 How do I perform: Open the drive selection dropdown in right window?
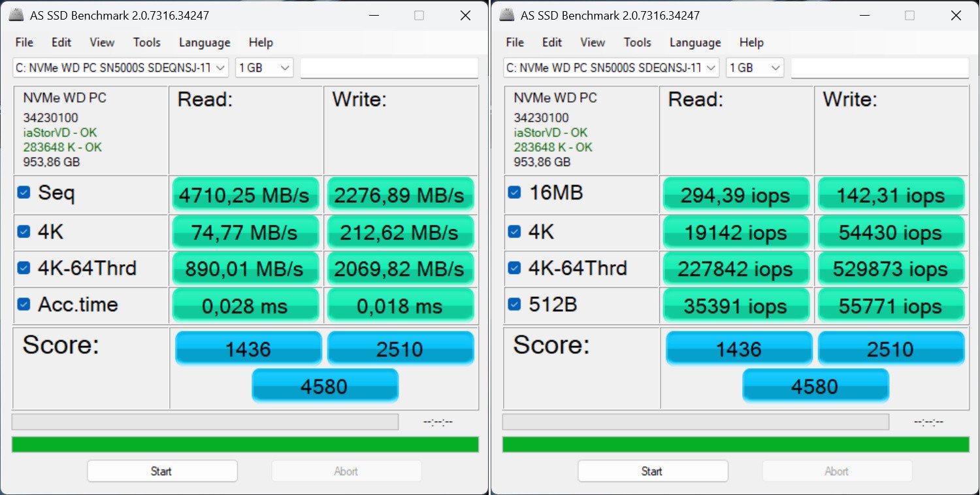tap(611, 68)
